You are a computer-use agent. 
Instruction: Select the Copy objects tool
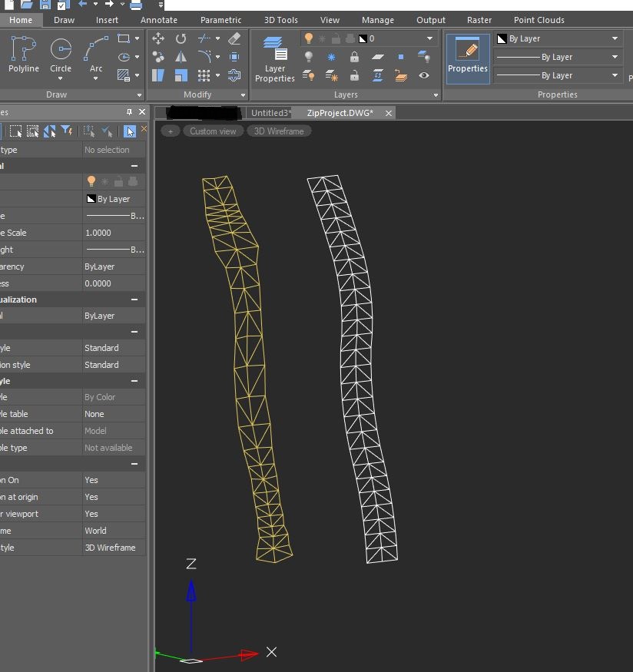point(158,57)
